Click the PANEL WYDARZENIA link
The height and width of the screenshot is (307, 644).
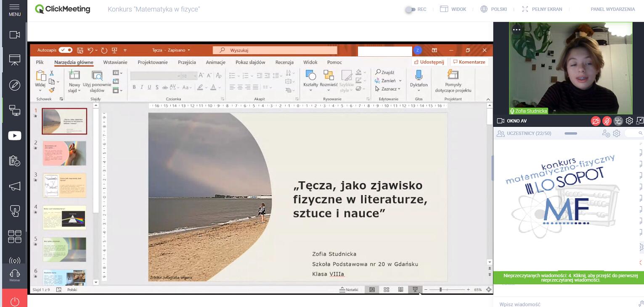(612, 9)
